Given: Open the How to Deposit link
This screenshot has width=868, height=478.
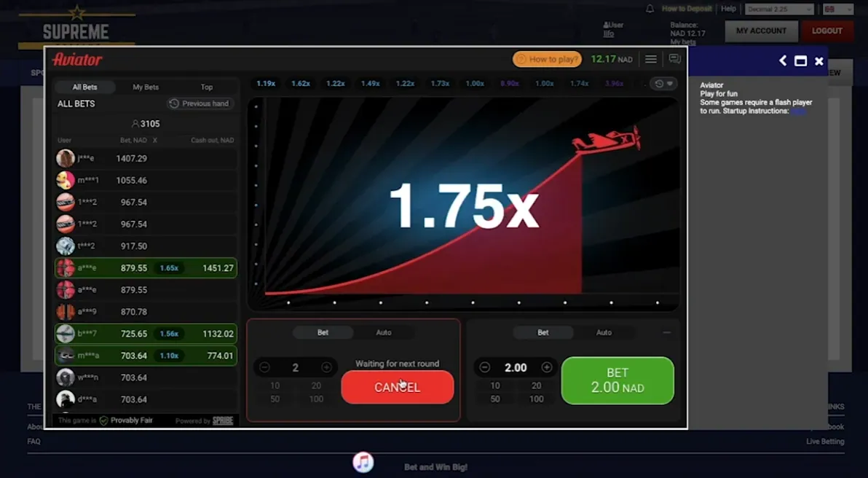Looking at the screenshot, I should pyautogui.click(x=687, y=9).
